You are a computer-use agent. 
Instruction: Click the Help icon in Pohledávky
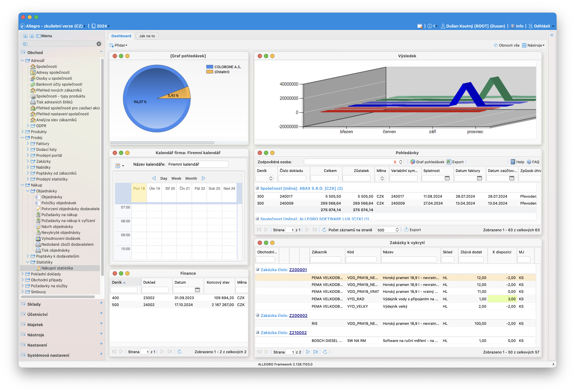(513, 162)
